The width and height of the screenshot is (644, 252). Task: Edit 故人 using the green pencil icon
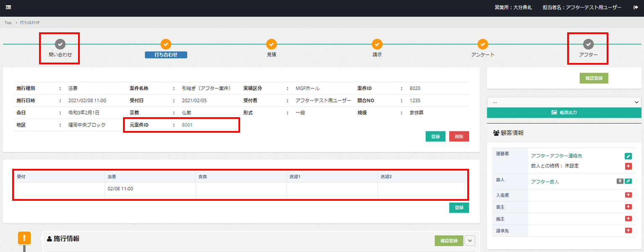click(628, 181)
